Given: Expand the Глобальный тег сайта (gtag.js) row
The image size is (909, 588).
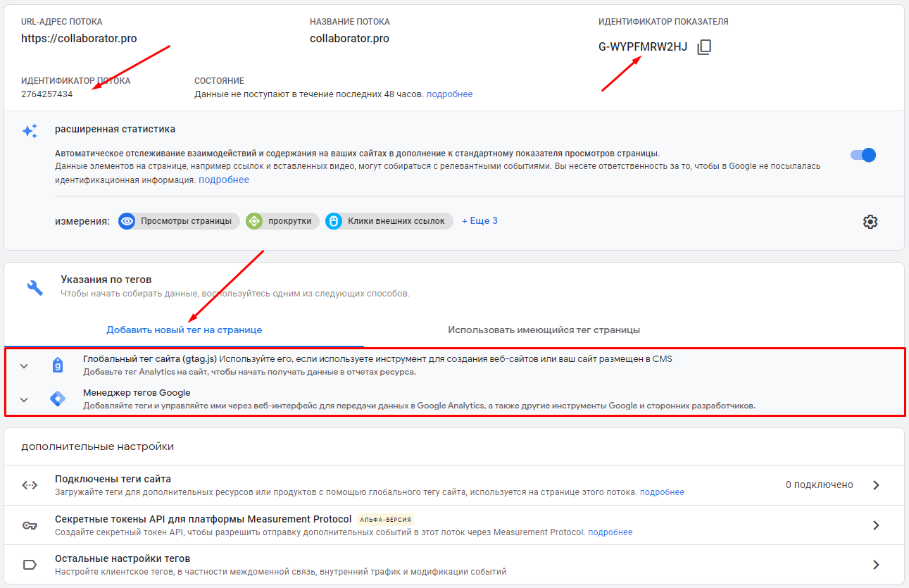Looking at the screenshot, I should coord(24,365).
